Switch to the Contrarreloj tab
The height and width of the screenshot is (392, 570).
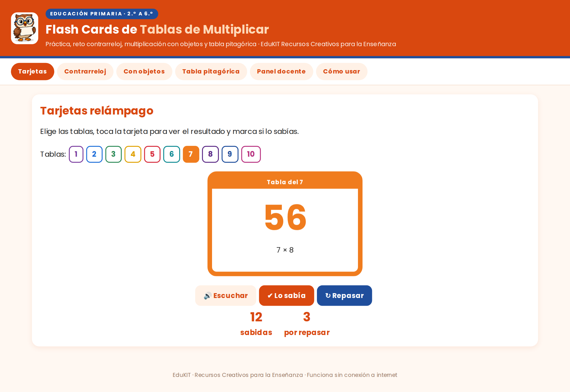click(85, 72)
